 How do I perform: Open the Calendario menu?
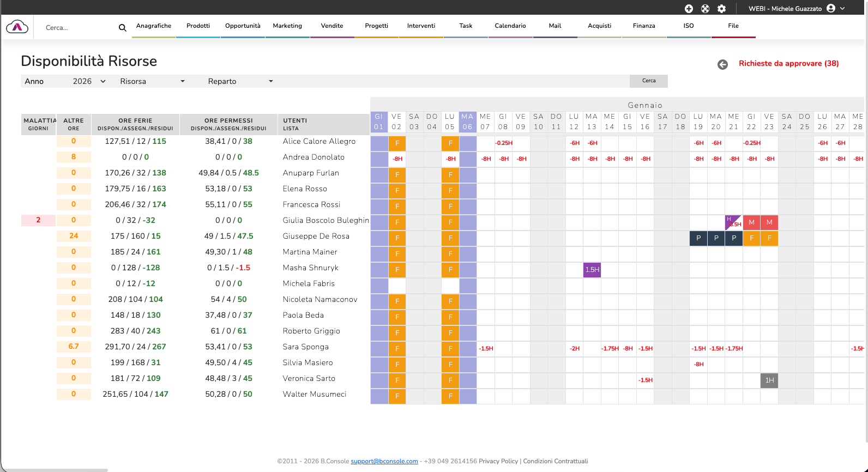click(x=510, y=26)
